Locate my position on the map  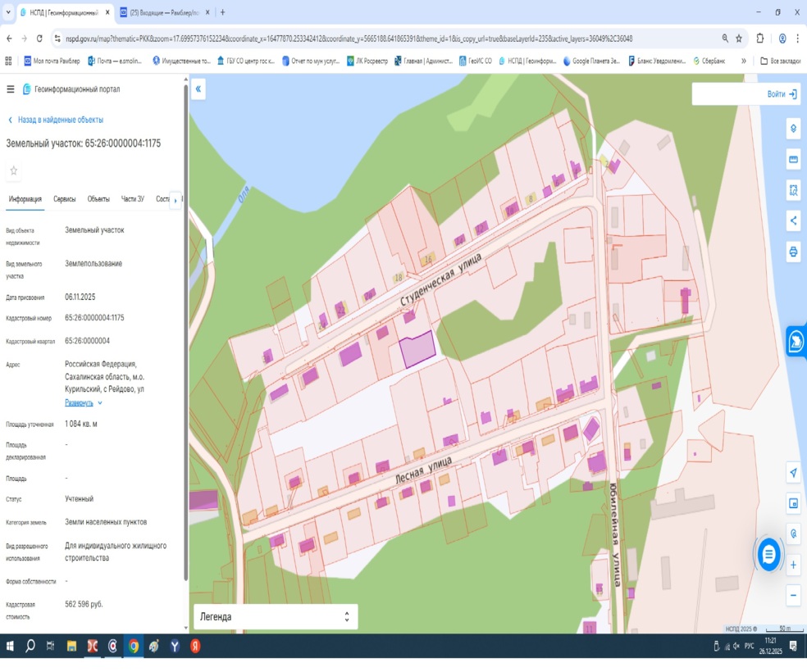click(793, 473)
